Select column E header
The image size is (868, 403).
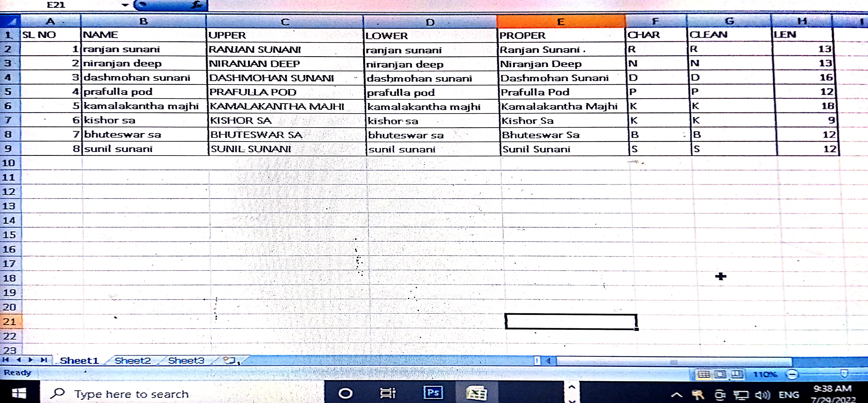coord(561,22)
